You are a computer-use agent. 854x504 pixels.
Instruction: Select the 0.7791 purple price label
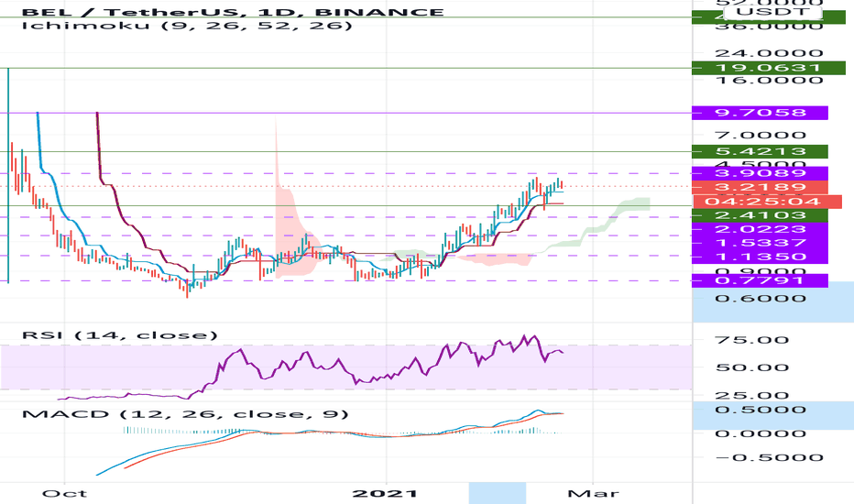[760, 280]
